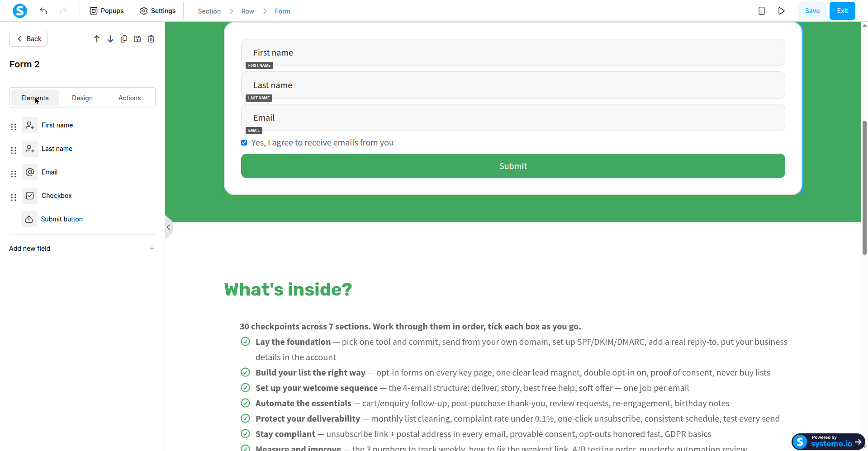Exit the page editor
Viewport: 868px width, 451px height.
point(842,11)
